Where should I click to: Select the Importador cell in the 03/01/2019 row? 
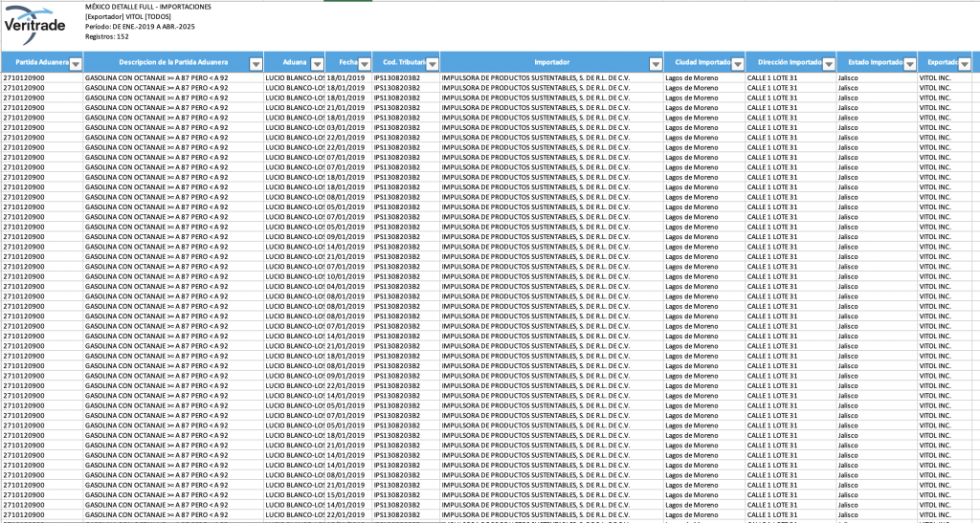552,127
